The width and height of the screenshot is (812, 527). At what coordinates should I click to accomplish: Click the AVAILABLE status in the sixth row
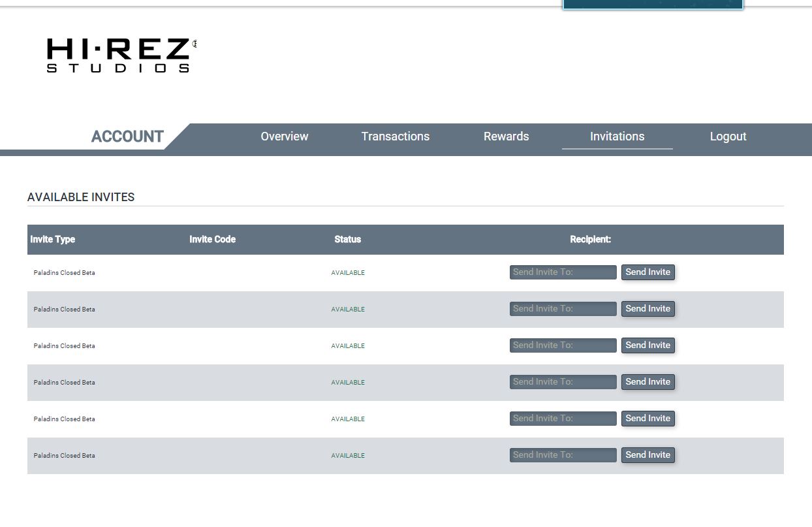click(x=348, y=456)
